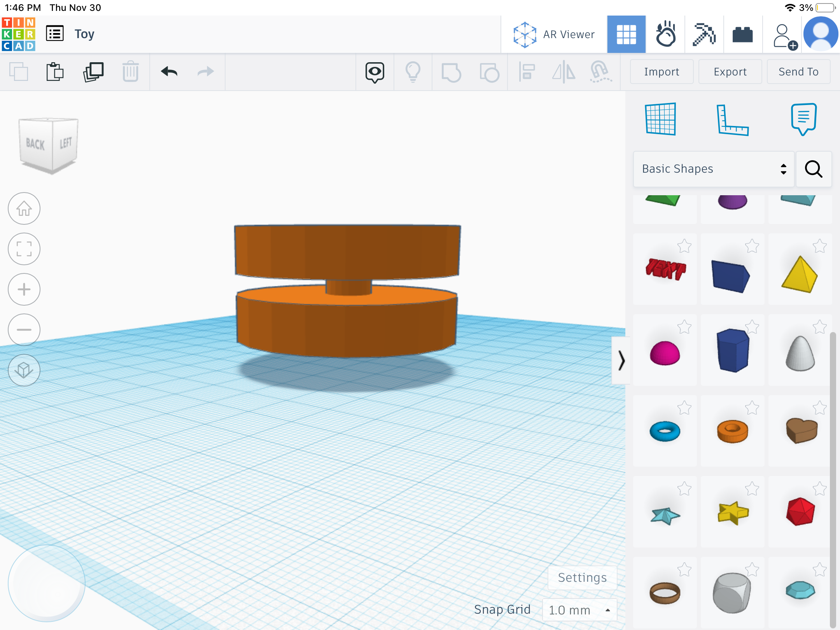Collapse the shapes panel chevron
This screenshot has height=630, width=840.
[x=621, y=360]
